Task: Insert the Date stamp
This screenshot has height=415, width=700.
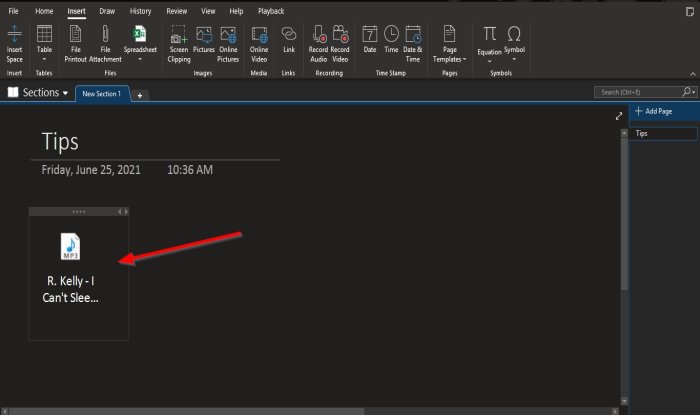Action: tap(370, 39)
